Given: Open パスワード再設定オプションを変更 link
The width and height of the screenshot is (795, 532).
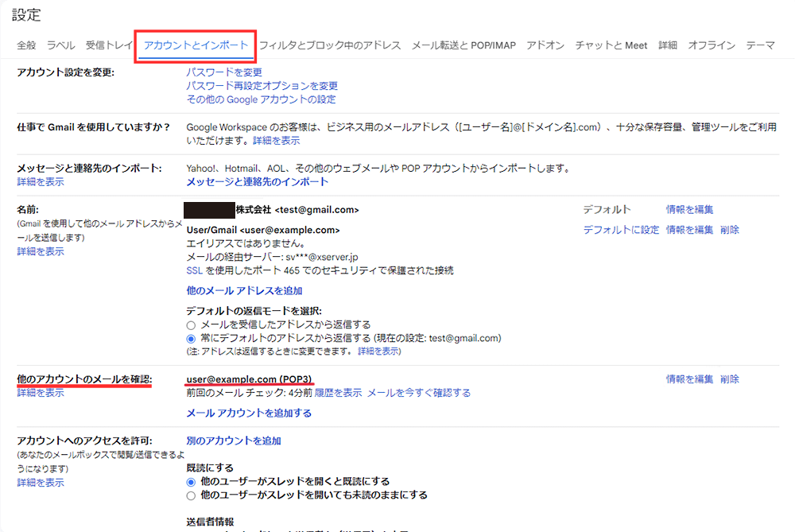Looking at the screenshot, I should 262,86.
